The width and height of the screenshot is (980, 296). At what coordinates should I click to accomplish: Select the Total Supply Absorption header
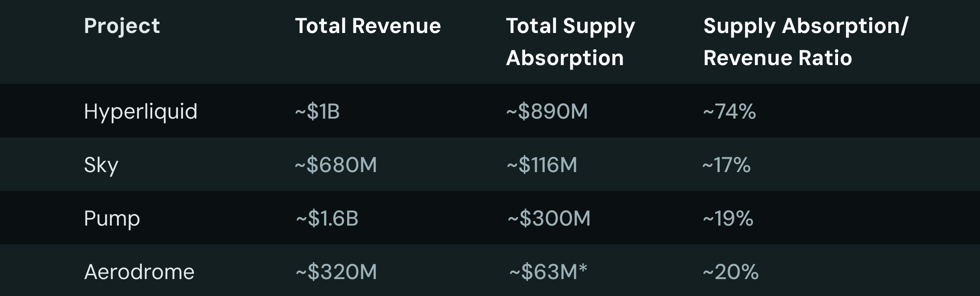570,42
